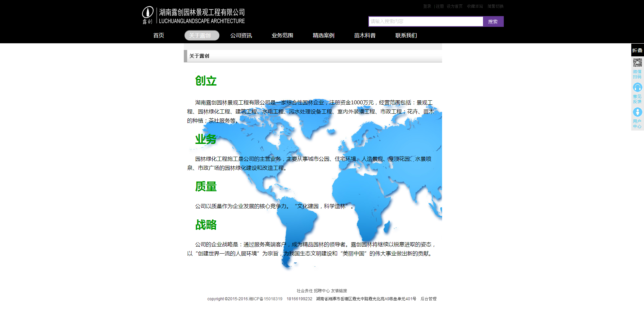Focus the search content input field
The width and height of the screenshot is (644, 311).
pyautogui.click(x=426, y=21)
